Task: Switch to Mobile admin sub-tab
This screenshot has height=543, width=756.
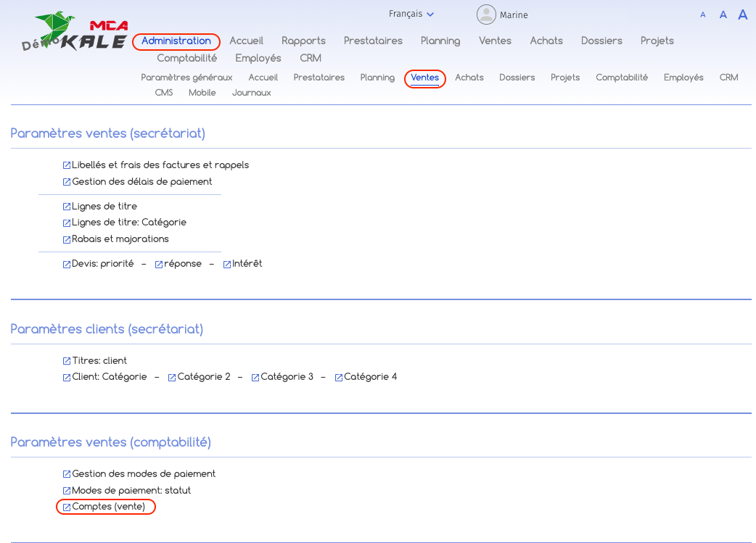Action: pos(202,93)
